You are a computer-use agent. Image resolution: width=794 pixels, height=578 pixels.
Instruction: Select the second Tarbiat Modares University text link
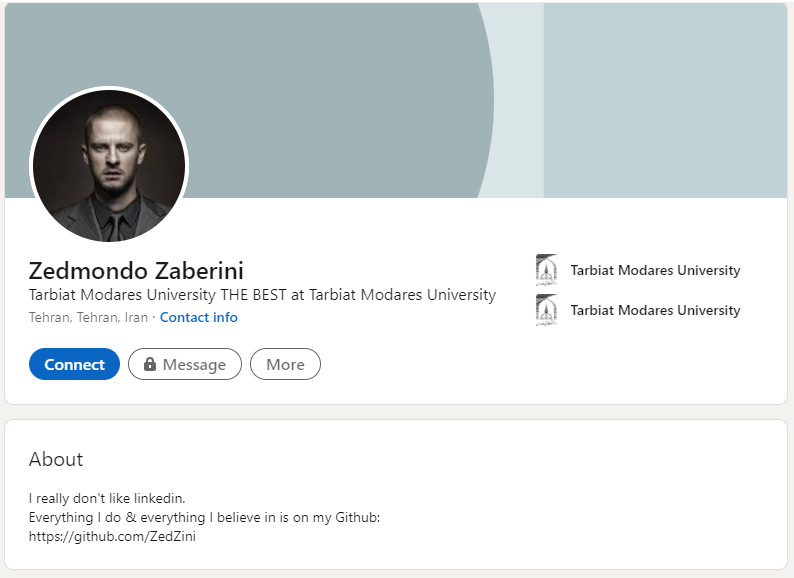[655, 310]
